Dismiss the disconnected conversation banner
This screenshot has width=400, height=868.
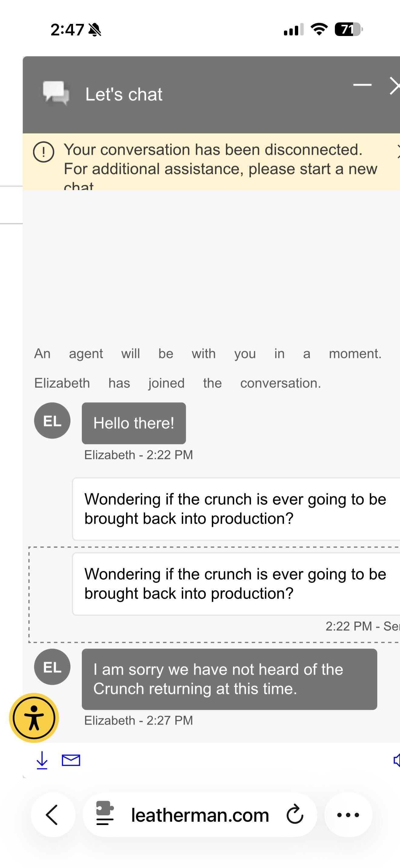pos(398,151)
